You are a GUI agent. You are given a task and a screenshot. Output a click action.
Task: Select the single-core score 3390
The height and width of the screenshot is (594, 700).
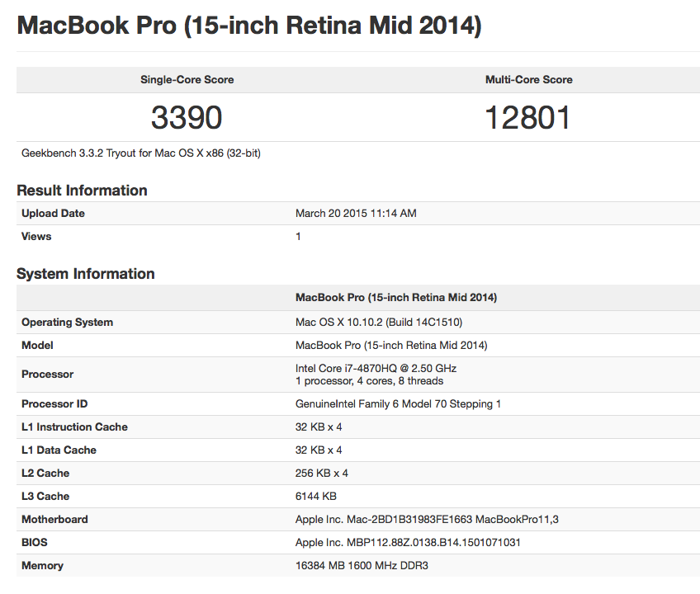tap(186, 117)
